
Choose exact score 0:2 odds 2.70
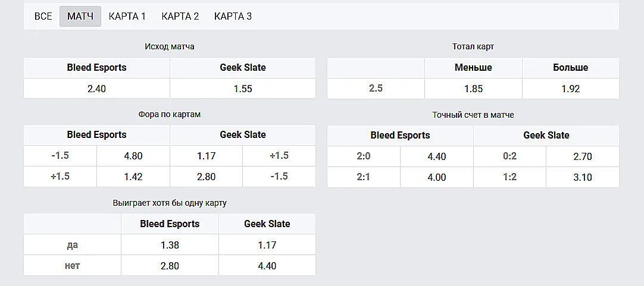pyautogui.click(x=582, y=156)
